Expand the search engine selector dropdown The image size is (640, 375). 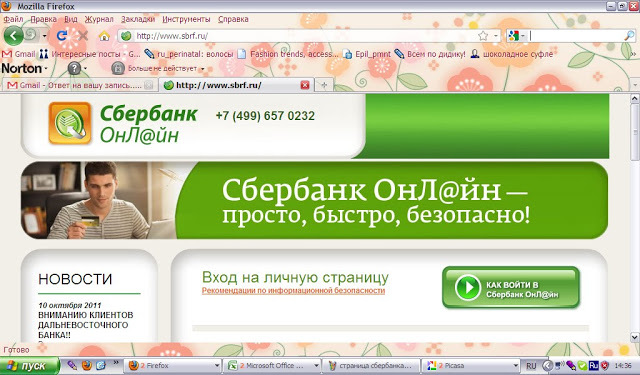(x=517, y=36)
